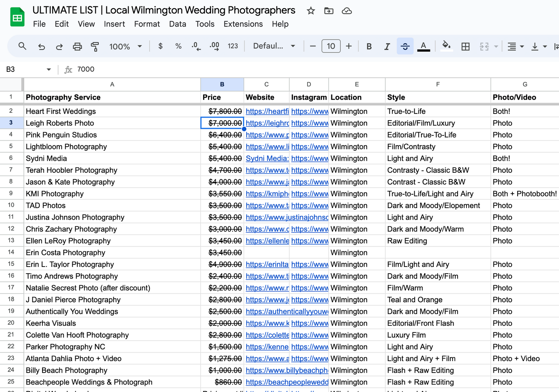Open Billy Beach Photography website link
Screen dimensions: 559x392
coord(287,370)
